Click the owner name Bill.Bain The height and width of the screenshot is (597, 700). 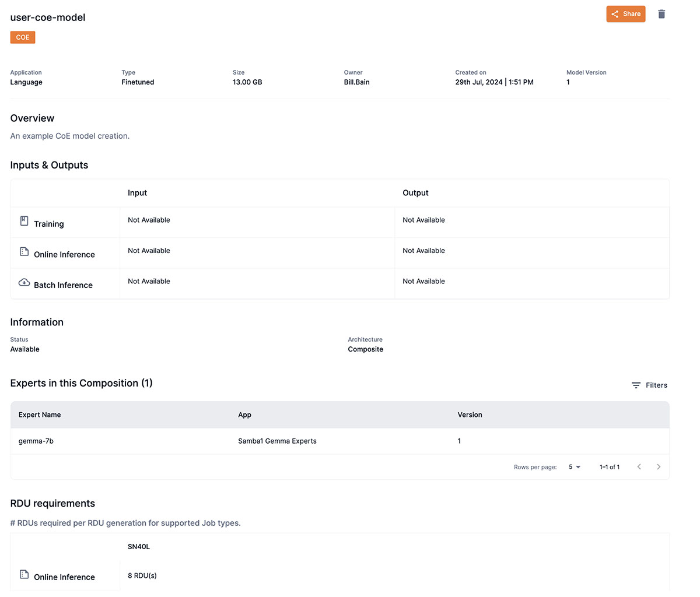[356, 82]
